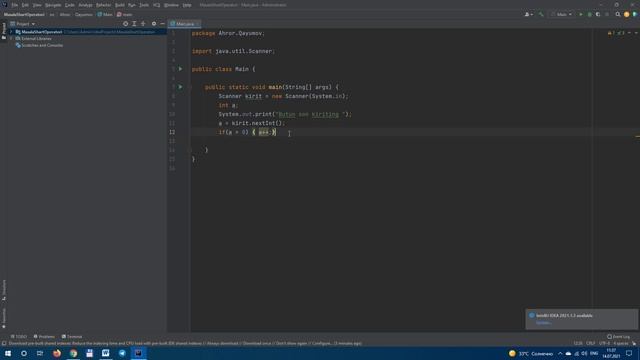Screen dimensions: 640x360
Task: Click the build project hammer icon
Action: (541, 14)
